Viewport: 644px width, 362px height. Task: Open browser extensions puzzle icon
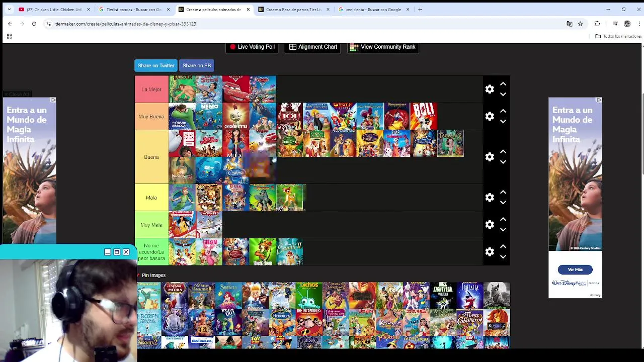[x=597, y=24]
